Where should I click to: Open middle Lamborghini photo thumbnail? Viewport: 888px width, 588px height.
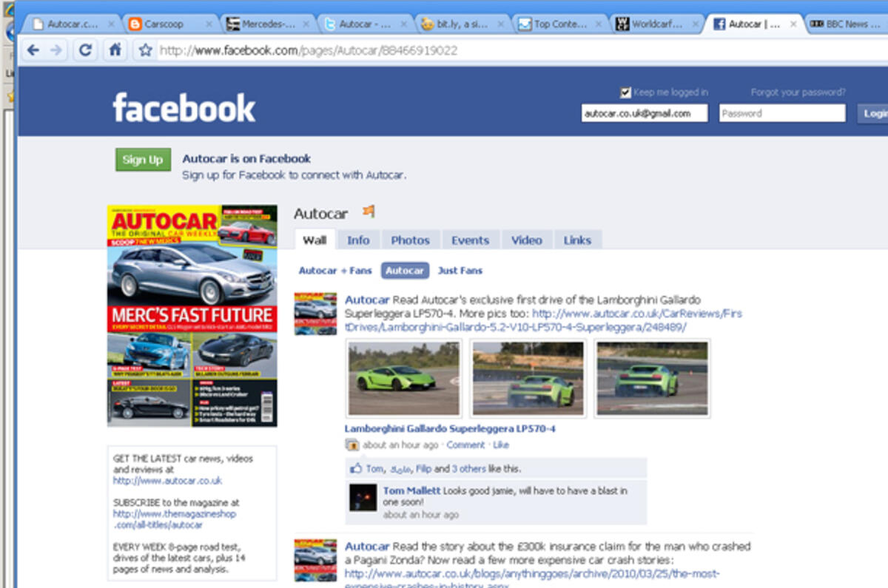tap(528, 379)
